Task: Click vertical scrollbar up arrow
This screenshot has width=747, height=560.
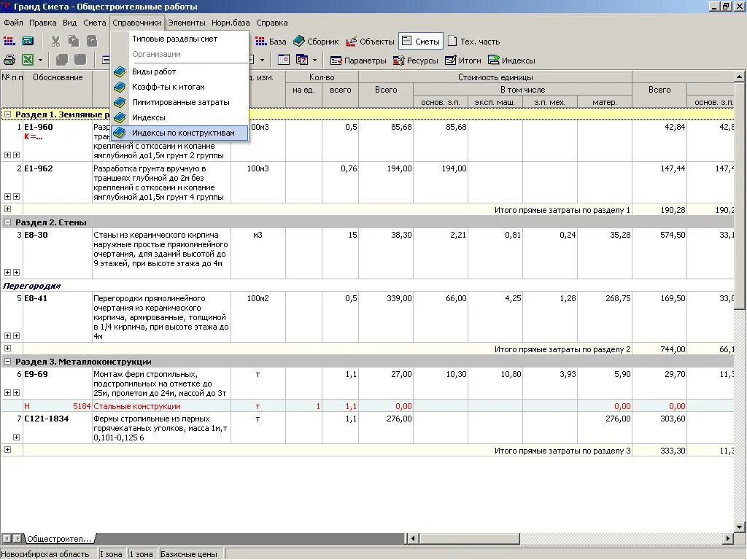Action: pos(739,77)
